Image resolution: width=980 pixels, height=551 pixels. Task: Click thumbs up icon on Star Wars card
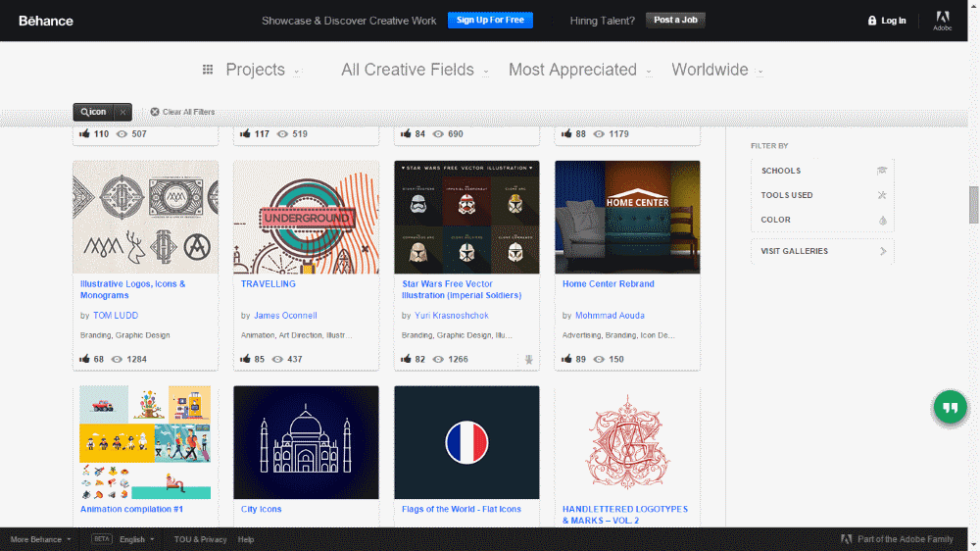point(406,359)
